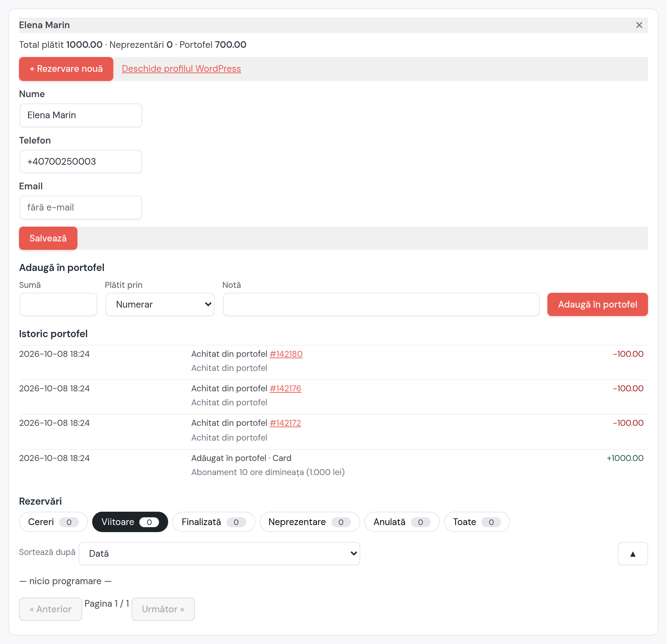
Task: Open booking link #142176
Action: coord(285,389)
